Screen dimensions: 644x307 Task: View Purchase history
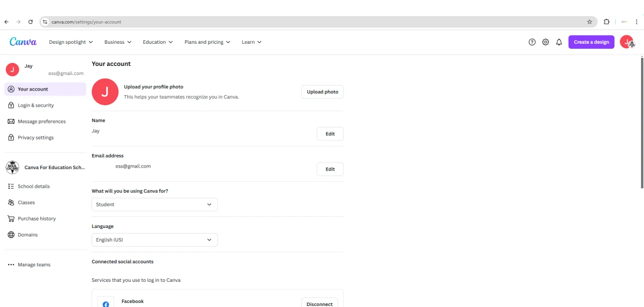(45, 218)
